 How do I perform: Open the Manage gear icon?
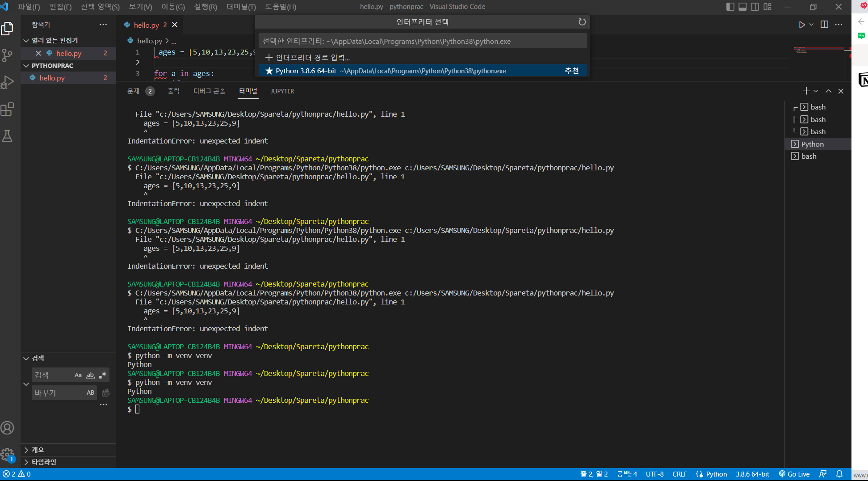click(8, 455)
